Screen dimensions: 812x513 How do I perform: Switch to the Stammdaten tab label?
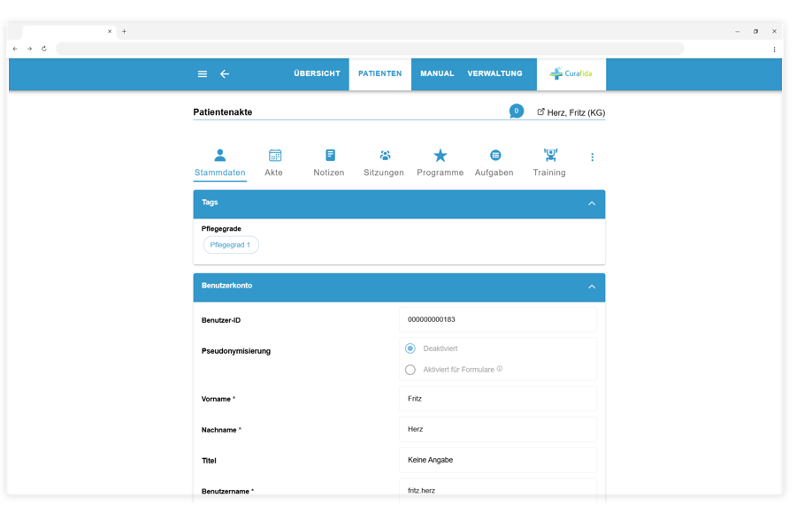220,172
